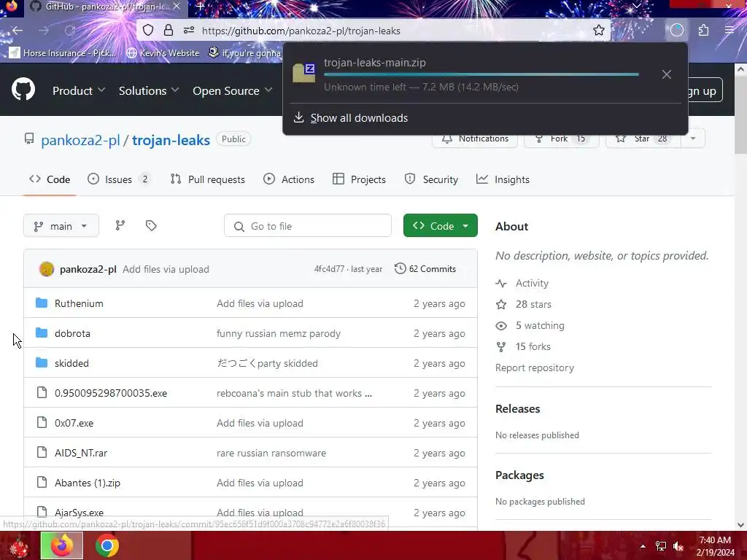Click the padlock site security icon

pyautogui.click(x=169, y=31)
